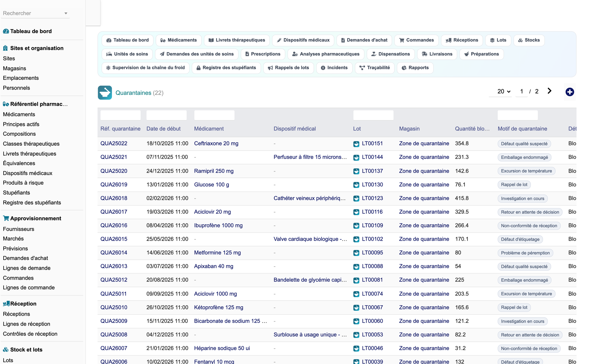Open lot icon for LT00074
Viewport: 589px width, 364px height.
(356, 294)
